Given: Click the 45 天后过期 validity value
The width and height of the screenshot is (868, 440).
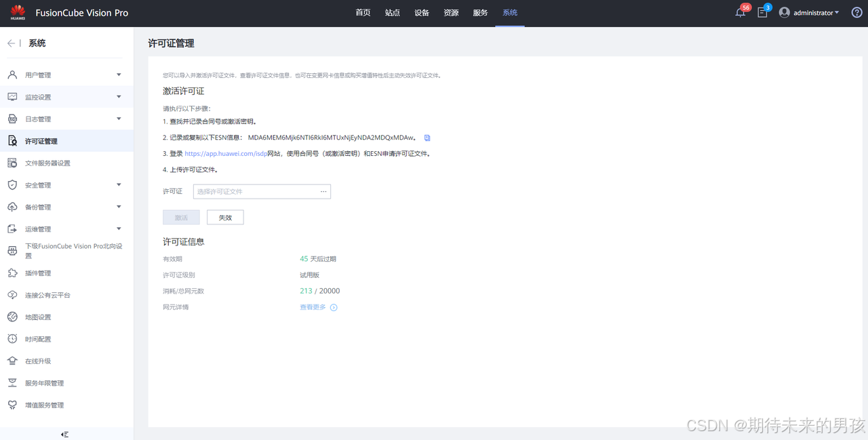Looking at the screenshot, I should [318, 259].
